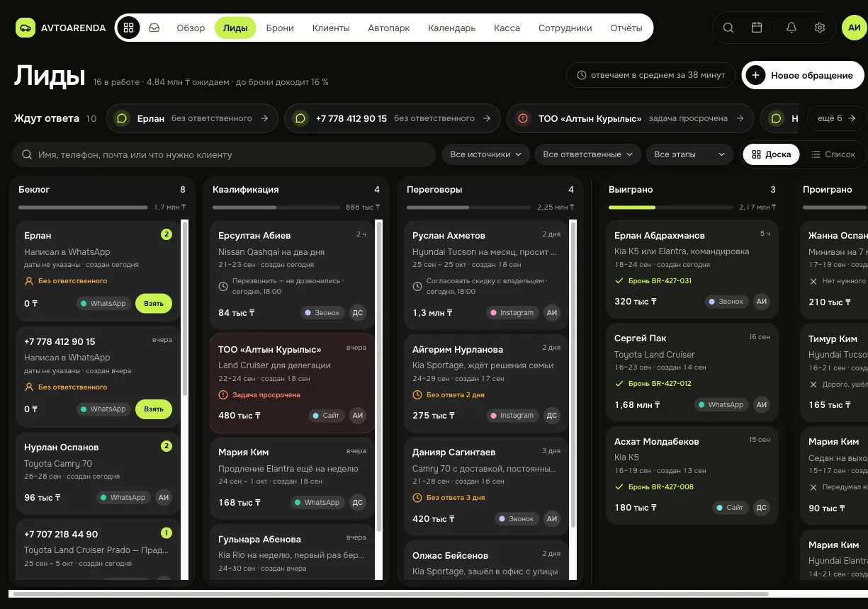This screenshot has height=609, width=868.
Task: Show the ещё 6 waiting leads
Action: 837,118
